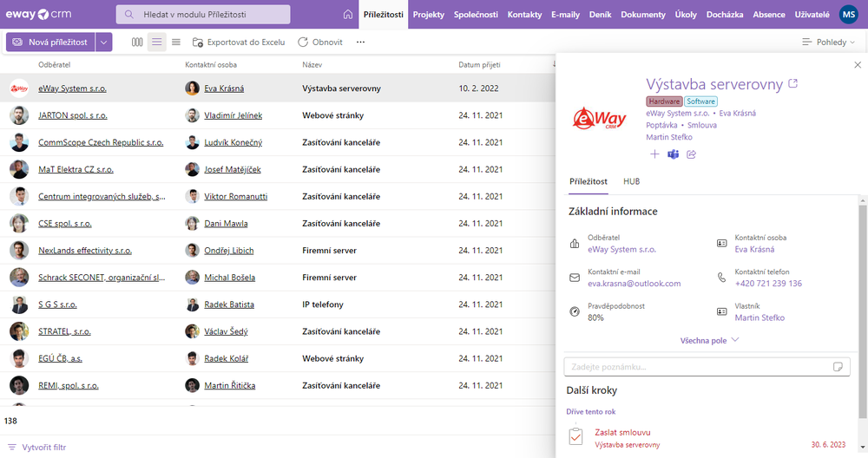Close the Výstavba serverovny detail panel
The image size is (868, 458).
(858, 65)
